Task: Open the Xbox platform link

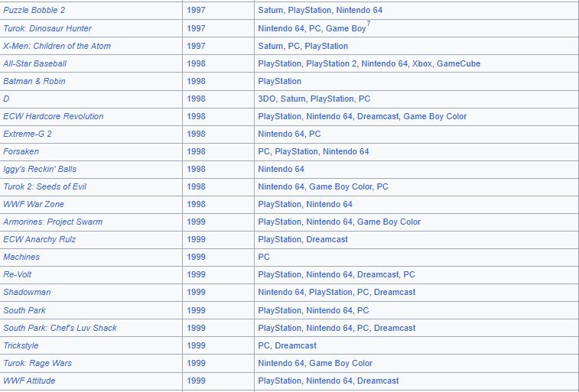Action: (x=421, y=63)
